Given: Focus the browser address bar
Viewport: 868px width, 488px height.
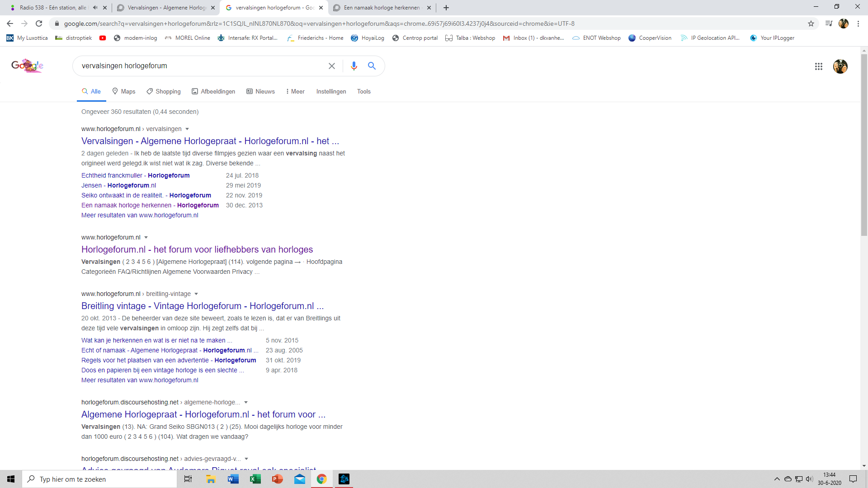Looking at the screenshot, I should click(x=429, y=23).
